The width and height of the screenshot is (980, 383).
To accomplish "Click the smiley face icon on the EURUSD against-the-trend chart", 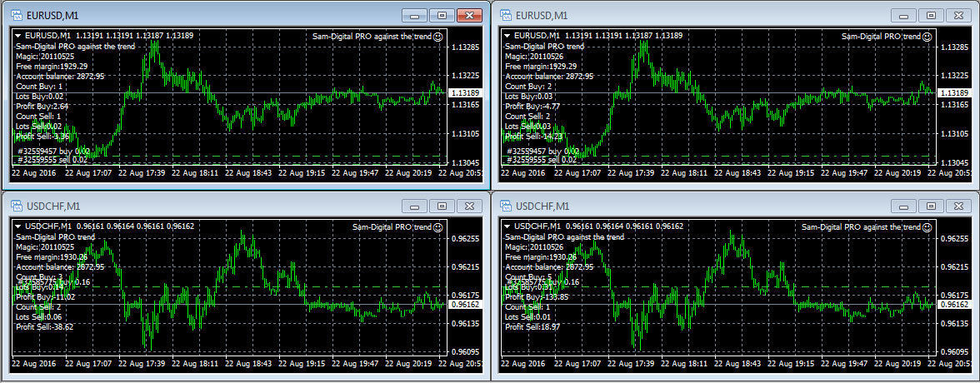I will [438, 37].
